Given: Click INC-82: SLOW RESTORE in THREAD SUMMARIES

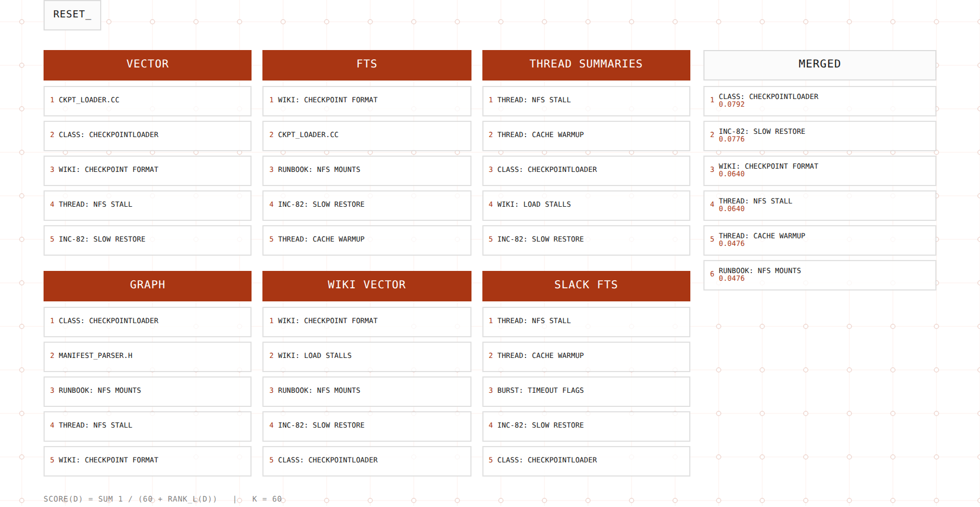Looking at the screenshot, I should point(586,240).
